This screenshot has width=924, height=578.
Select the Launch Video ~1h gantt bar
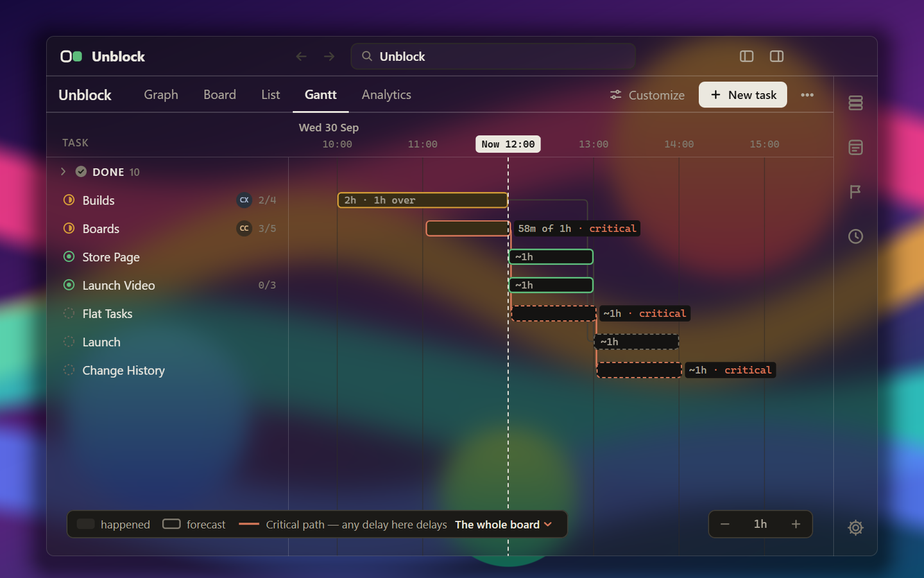[551, 285]
